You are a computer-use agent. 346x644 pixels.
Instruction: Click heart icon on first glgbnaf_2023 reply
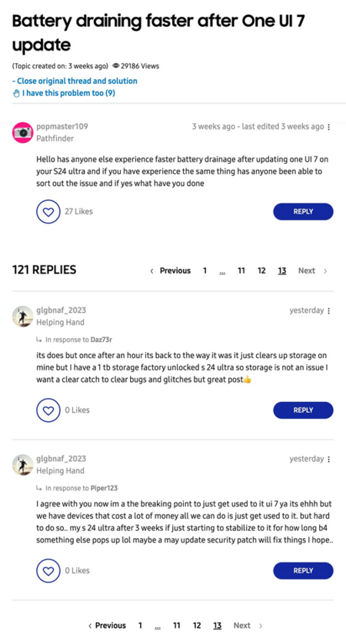48,410
